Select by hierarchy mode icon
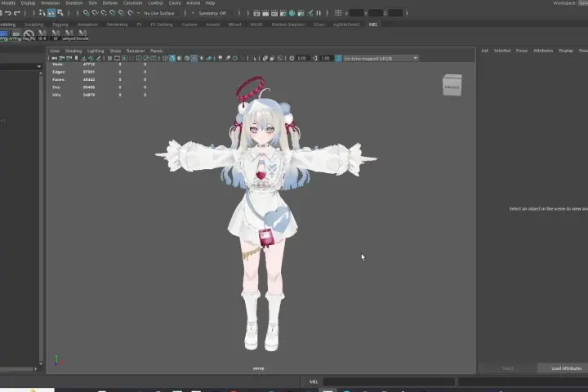Image resolution: width=588 pixels, height=392 pixels. 42,13
